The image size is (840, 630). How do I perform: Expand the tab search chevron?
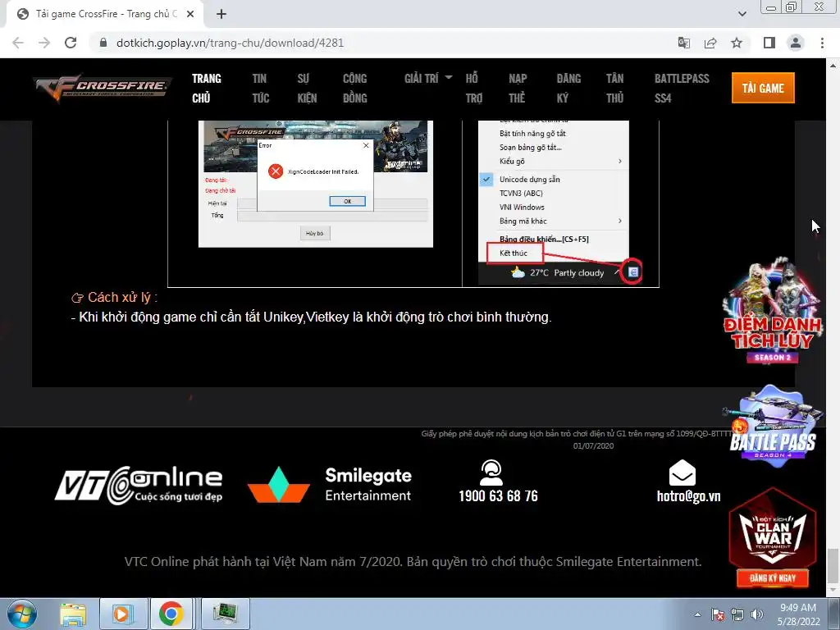point(742,14)
